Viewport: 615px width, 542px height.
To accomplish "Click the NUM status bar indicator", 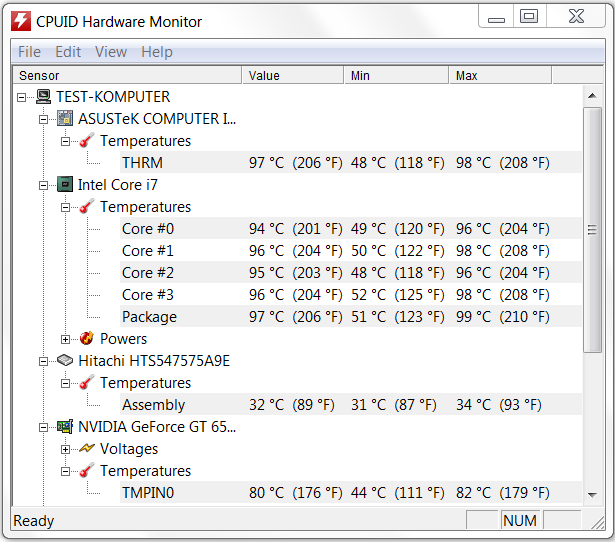I will (520, 520).
